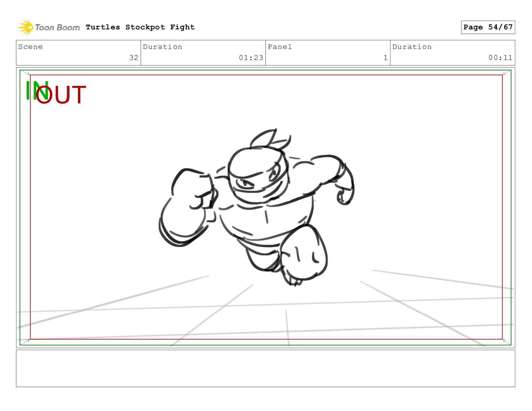Click the 'Scene' header label
Screen dimensions: 532x411
tap(30, 47)
